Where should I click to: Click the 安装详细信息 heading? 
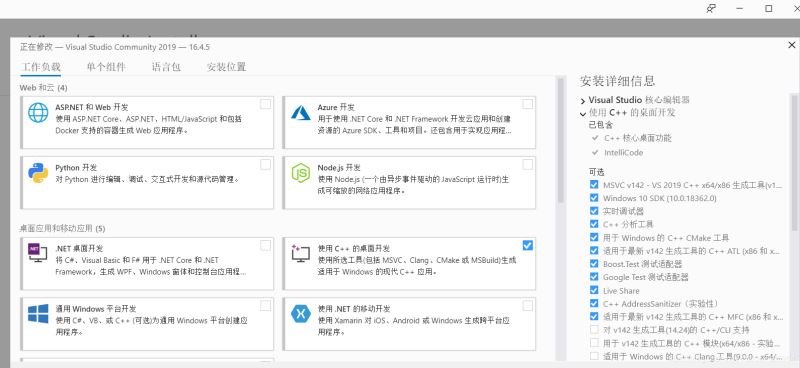[x=617, y=81]
